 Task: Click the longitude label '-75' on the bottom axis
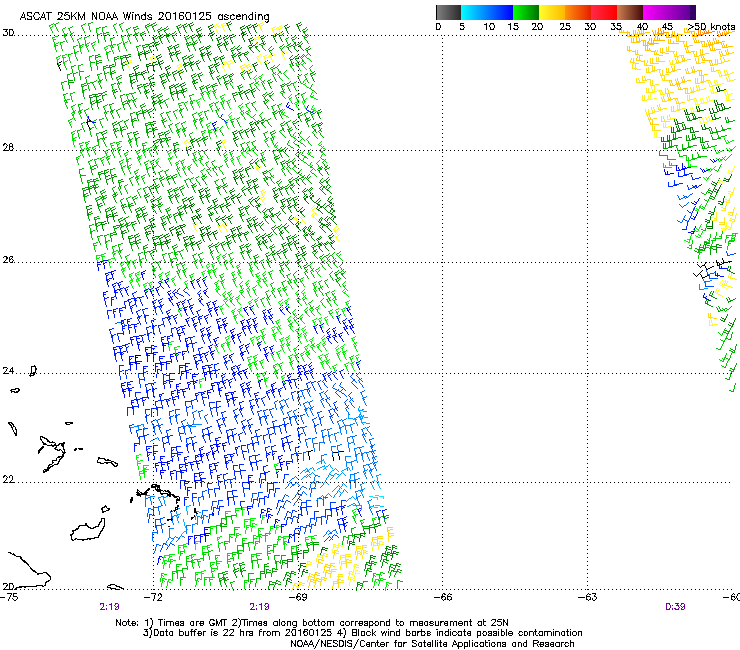[9, 597]
